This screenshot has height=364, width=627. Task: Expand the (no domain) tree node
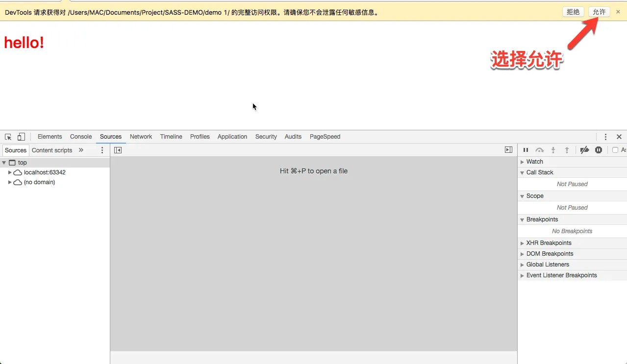(10, 182)
